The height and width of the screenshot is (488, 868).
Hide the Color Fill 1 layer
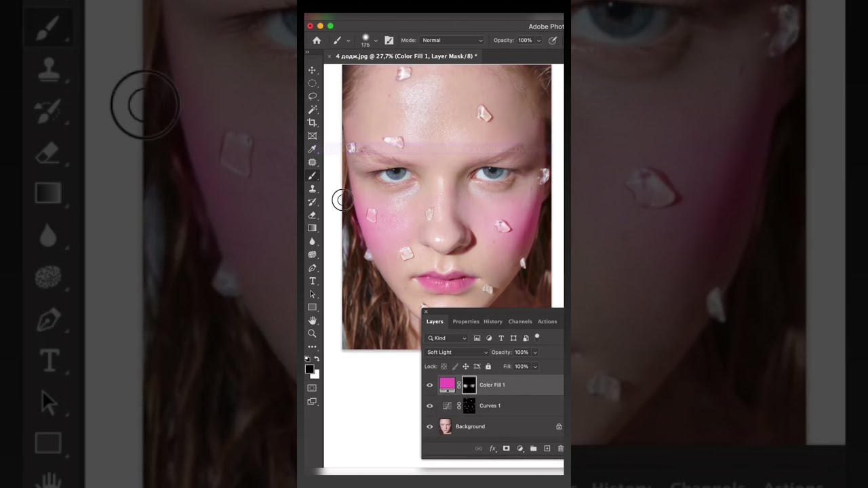(429, 385)
